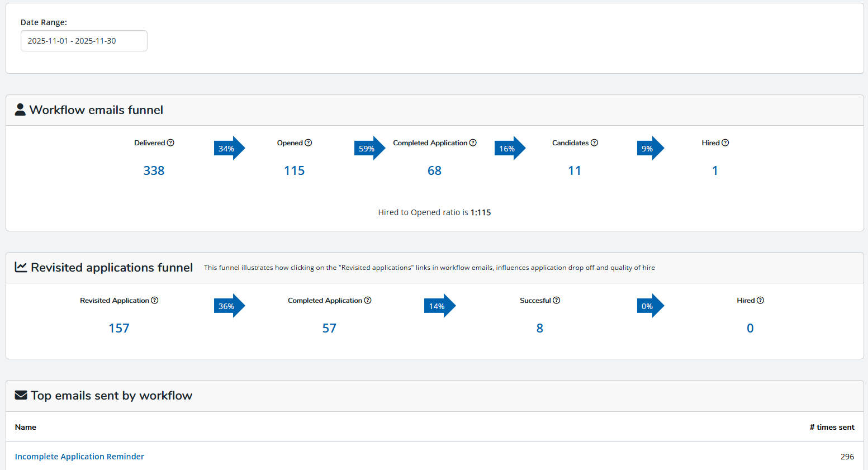Click the chart icon beside Revisited applications funnel
Viewport: 868px width, 470px height.
pos(21,267)
